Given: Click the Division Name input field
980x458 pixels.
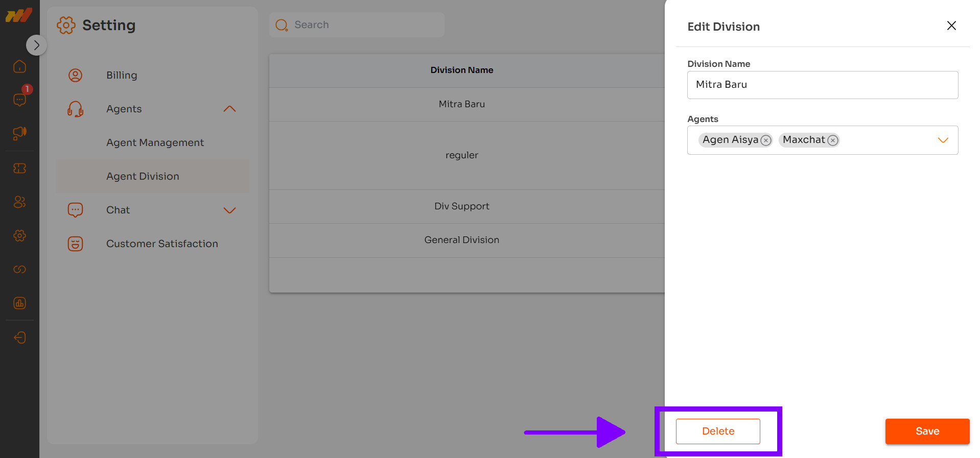Looking at the screenshot, I should pos(822,85).
